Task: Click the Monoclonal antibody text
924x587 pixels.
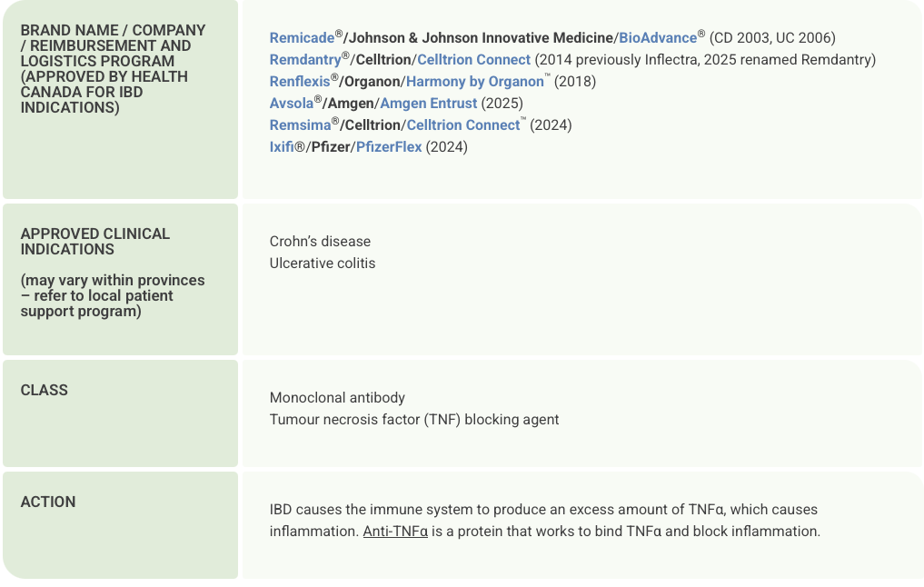Action: click(x=337, y=398)
